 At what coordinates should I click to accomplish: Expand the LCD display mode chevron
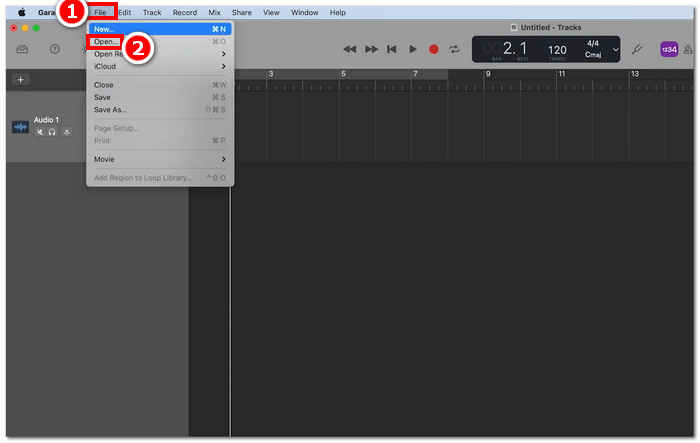click(615, 50)
